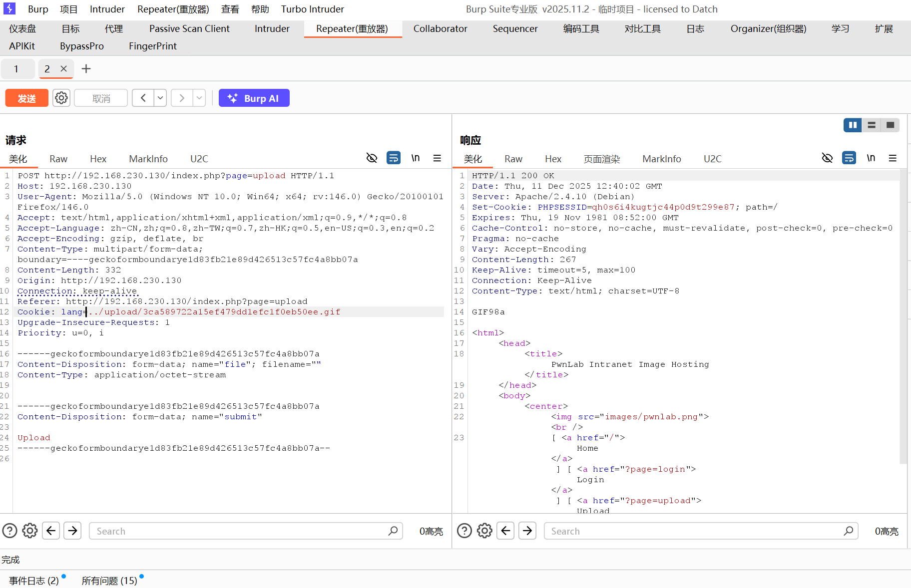911x588 pixels.
Task: Click magnifier icon in response search field
Action: (x=849, y=531)
